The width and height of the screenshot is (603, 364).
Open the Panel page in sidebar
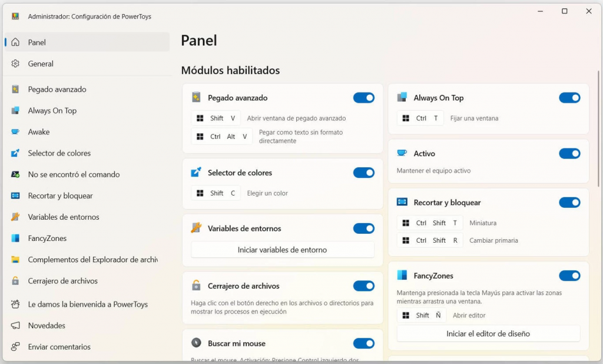[x=37, y=42]
